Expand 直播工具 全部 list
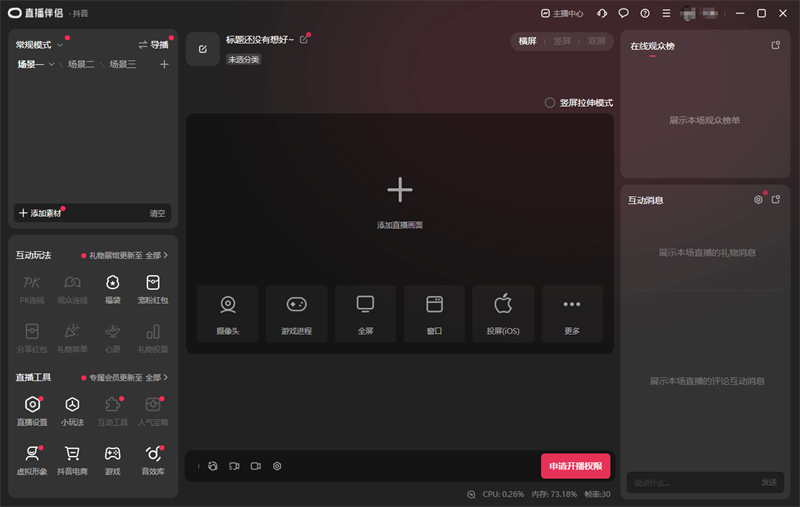This screenshot has width=800, height=507. [156, 378]
